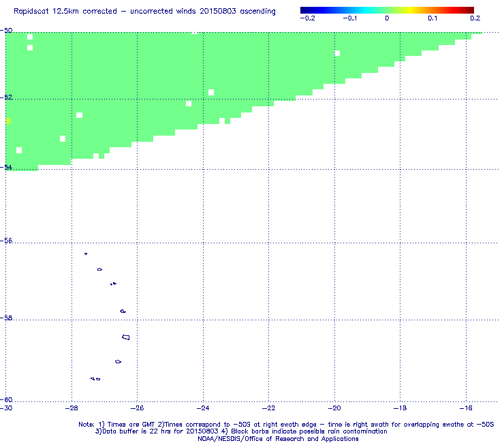Click longitude axis label '-26'

pos(138,408)
